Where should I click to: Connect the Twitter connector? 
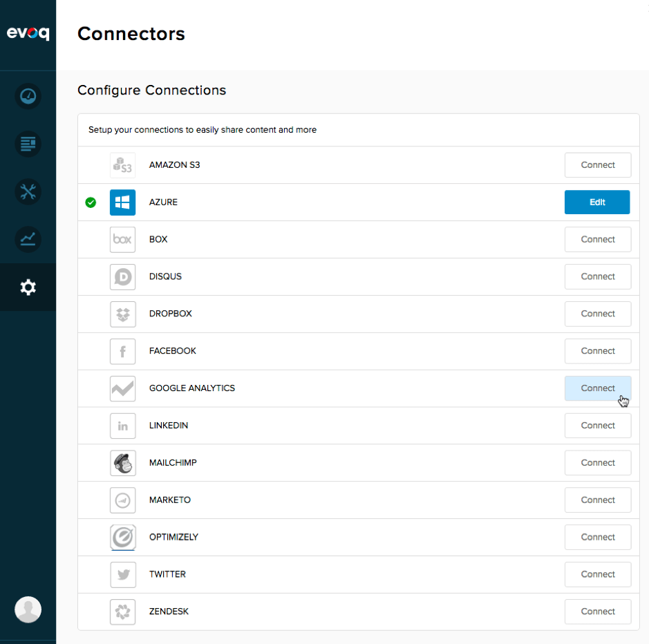point(598,574)
